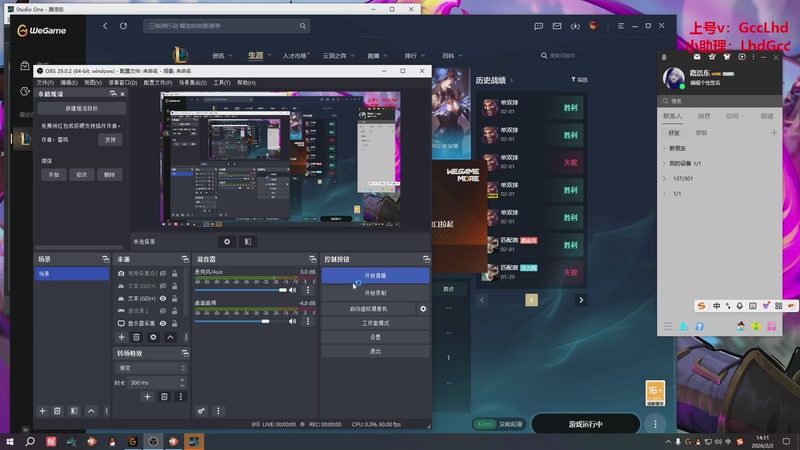Open the QQ main menu icon at window bottom
The width and height of the screenshot is (800, 450).
(667, 326)
